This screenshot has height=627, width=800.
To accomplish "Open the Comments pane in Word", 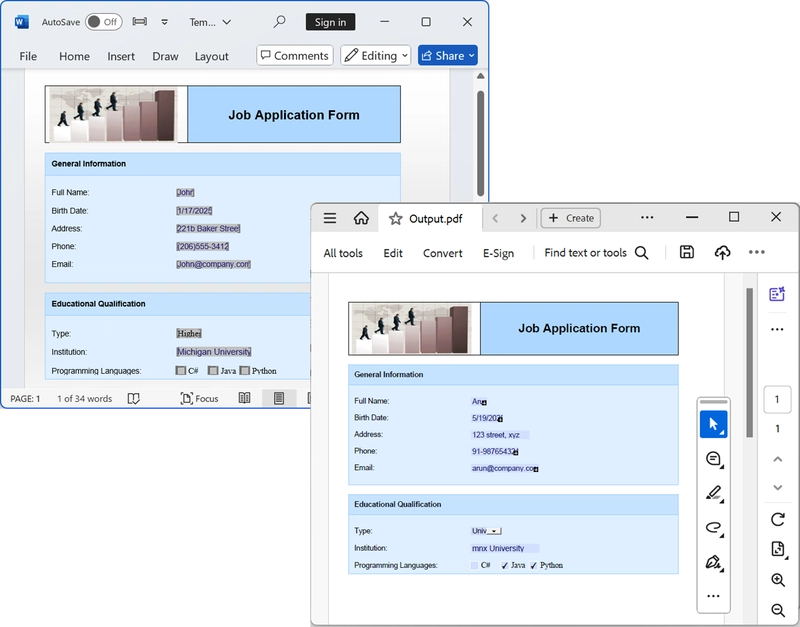I will pos(294,55).
